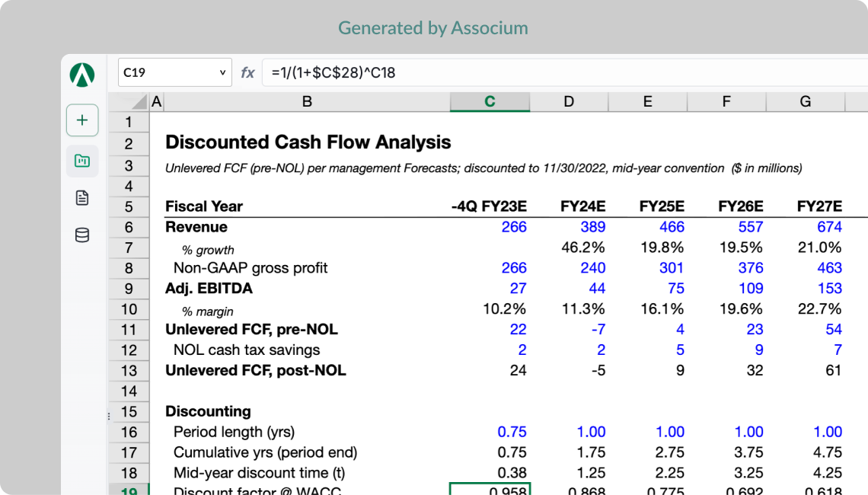Viewport: 868px width, 495px height.
Task: Click the fx function icon
Action: click(247, 72)
